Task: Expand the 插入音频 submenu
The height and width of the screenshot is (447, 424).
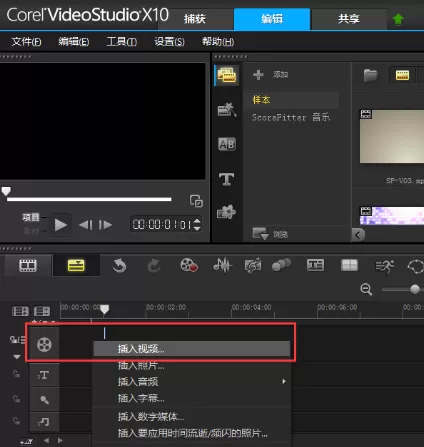Action: tap(192, 381)
